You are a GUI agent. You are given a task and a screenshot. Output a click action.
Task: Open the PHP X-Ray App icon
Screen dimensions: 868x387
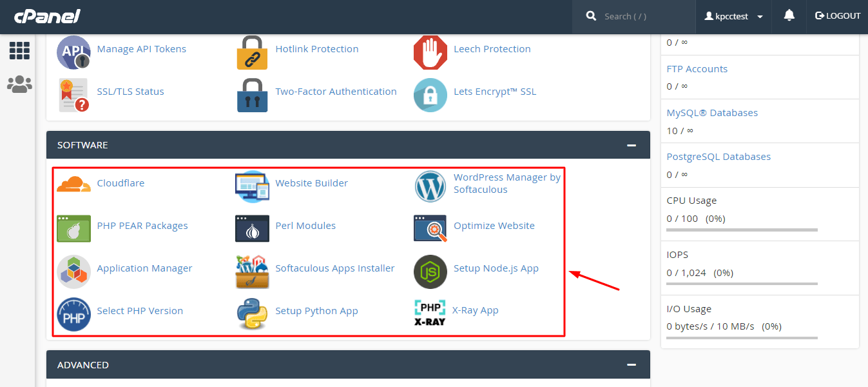(x=430, y=313)
